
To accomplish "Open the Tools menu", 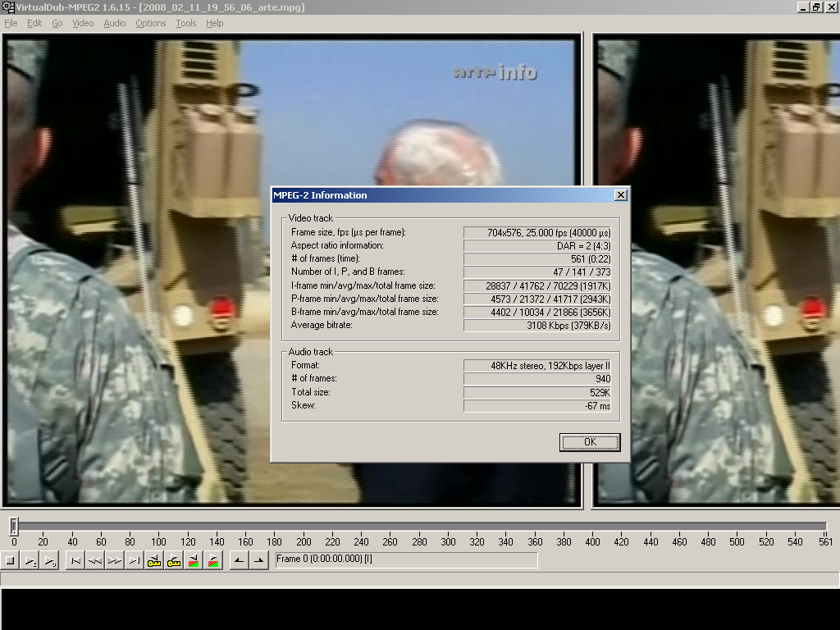I will point(186,23).
